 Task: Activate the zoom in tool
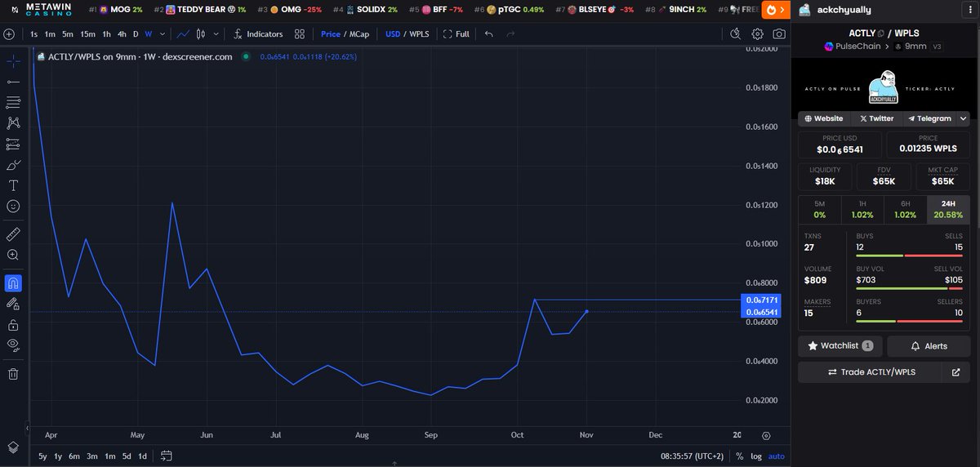click(x=13, y=255)
